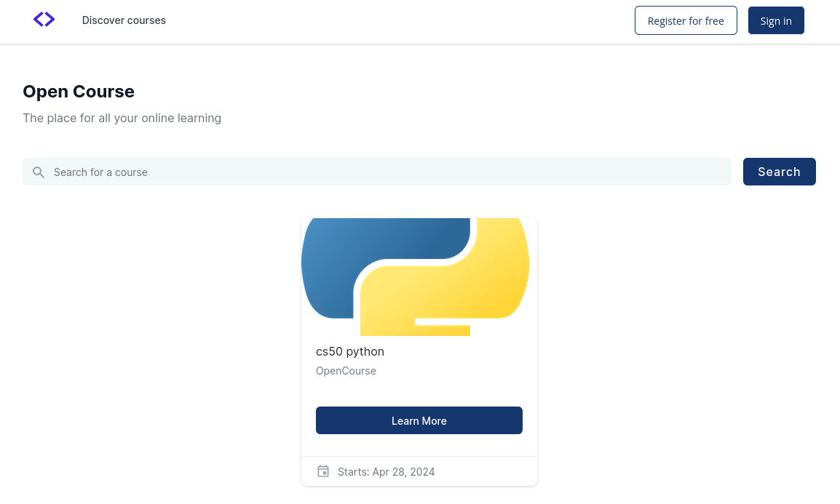Click Learn More on cs50 python
The width and height of the screenshot is (840, 504).
tap(419, 420)
